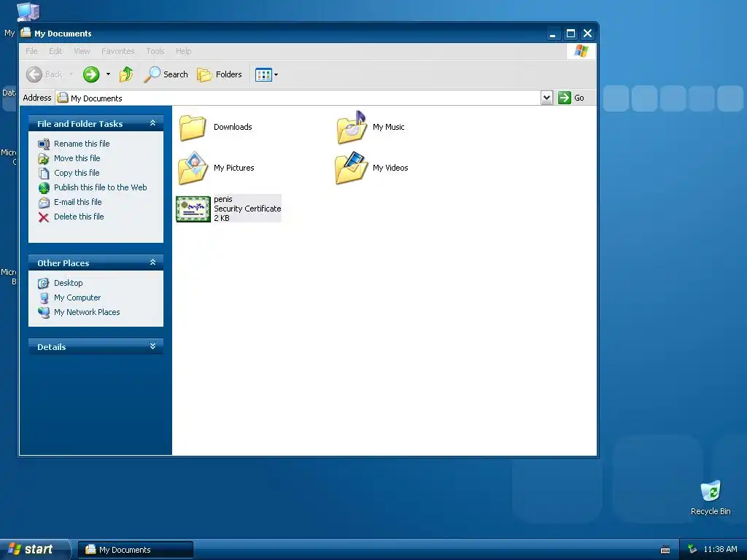Click Publish this file to the Web
This screenshot has height=560, width=747.
[101, 187]
